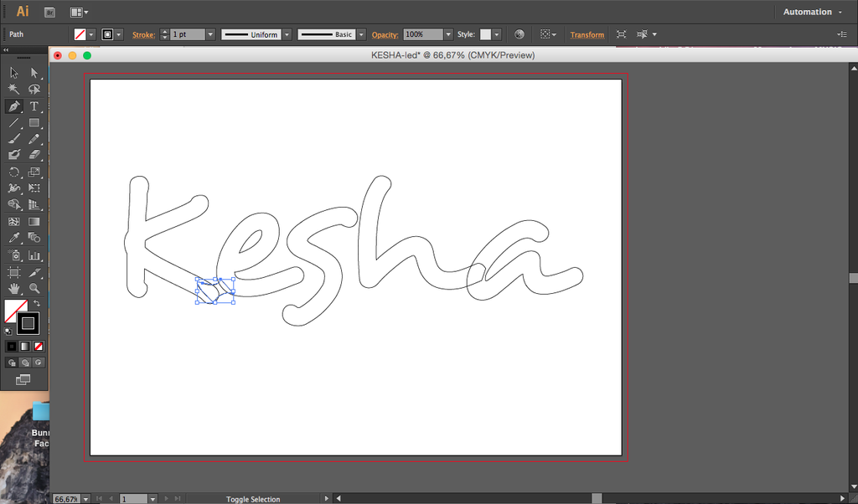Image resolution: width=858 pixels, height=504 pixels.
Task: Open Adobe Bridge via Br icon
Action: [x=49, y=13]
